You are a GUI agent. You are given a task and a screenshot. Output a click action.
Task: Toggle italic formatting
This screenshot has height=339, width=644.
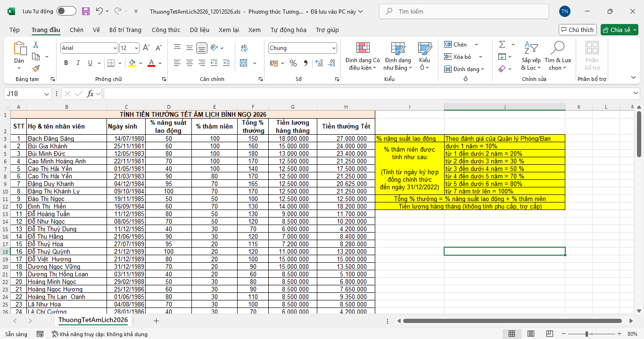pos(78,63)
